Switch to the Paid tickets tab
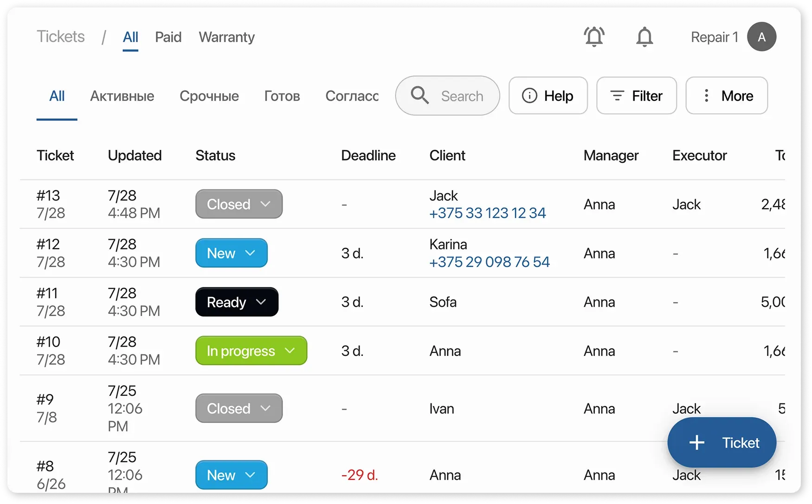This screenshot has width=812, height=504. pyautogui.click(x=168, y=37)
